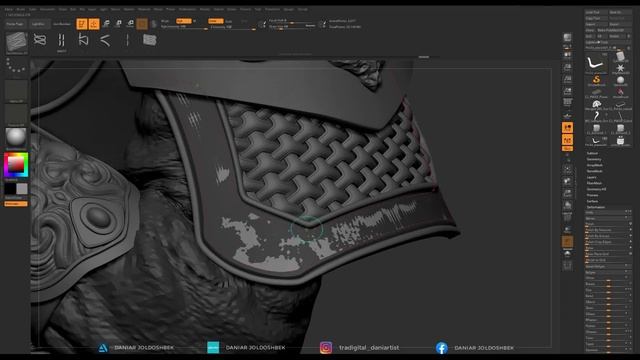Select the black secondary color swatch

10,189
